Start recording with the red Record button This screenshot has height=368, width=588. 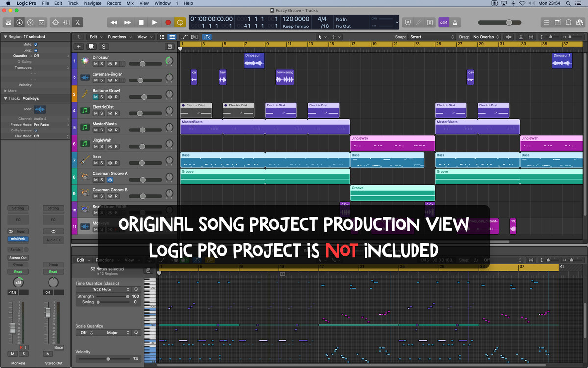coord(168,22)
